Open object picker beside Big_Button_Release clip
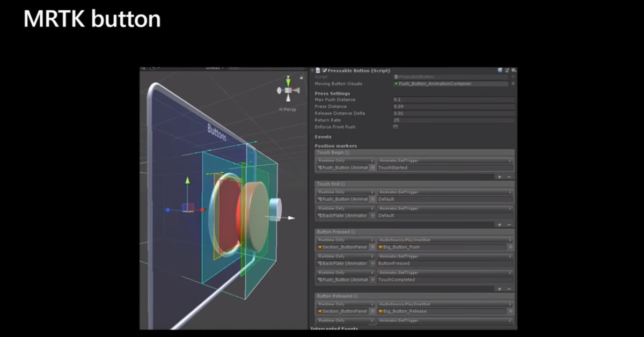This screenshot has height=337, width=644. point(510,311)
